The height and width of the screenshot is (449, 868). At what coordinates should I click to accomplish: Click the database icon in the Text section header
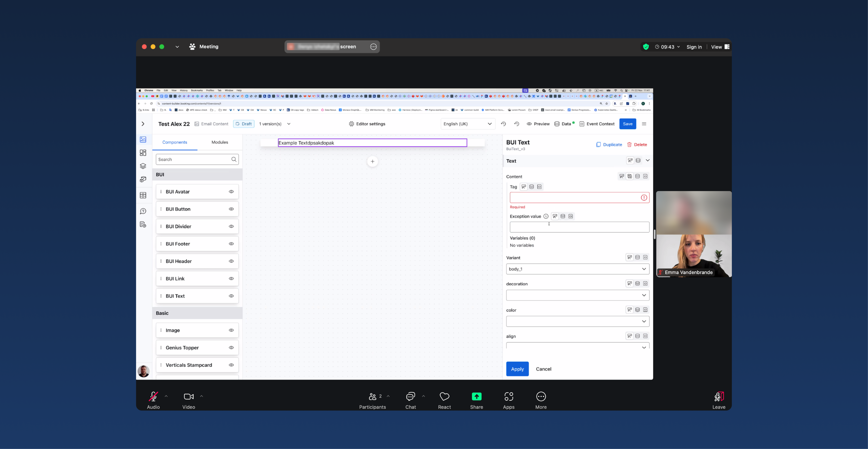coord(638,161)
